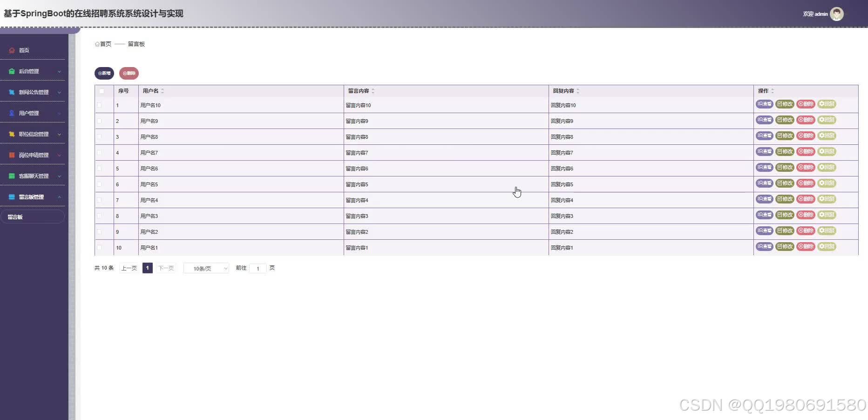Reply to 用户名10 message with 回复

(x=827, y=104)
